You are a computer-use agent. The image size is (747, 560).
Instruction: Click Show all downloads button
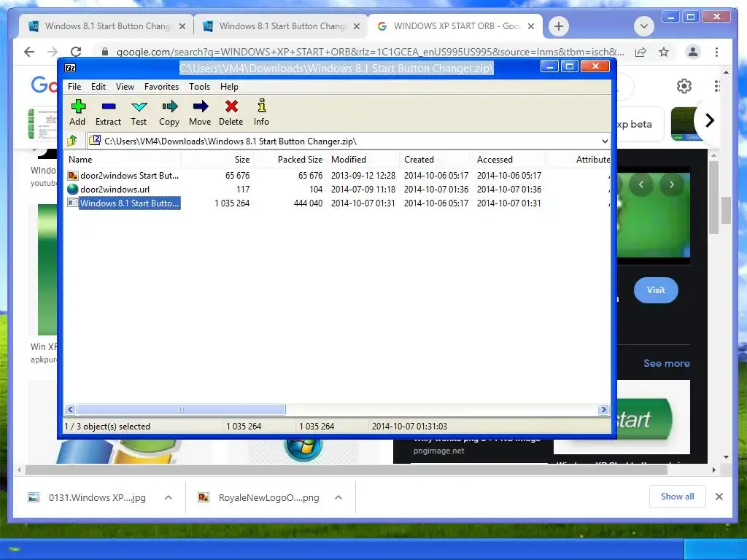coord(678,497)
